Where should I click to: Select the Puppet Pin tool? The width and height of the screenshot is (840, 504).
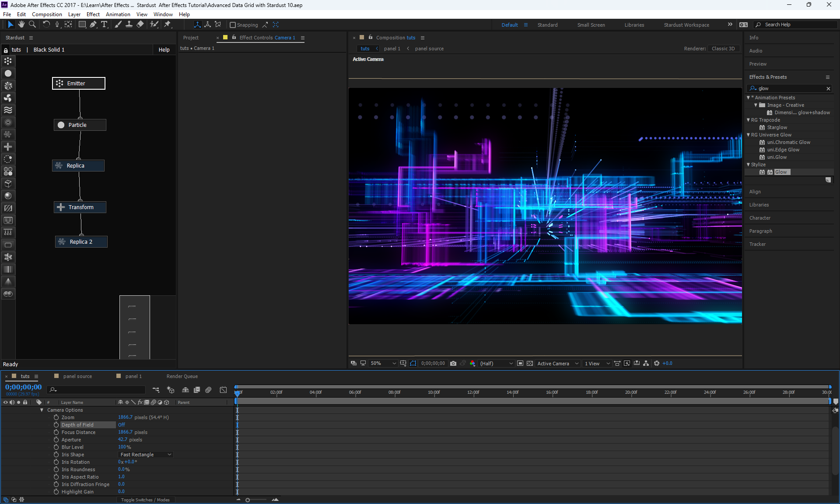coord(168,24)
